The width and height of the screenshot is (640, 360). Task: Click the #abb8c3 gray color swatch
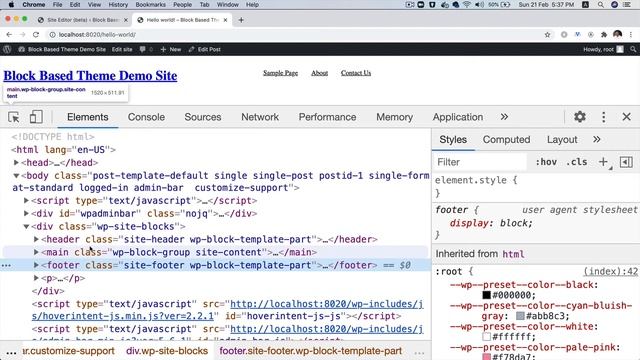click(x=520, y=316)
